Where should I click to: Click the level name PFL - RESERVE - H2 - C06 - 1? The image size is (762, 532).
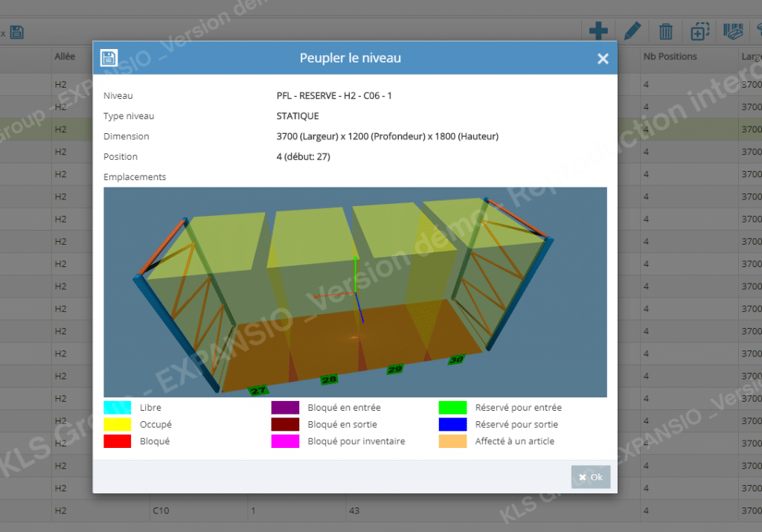point(334,96)
